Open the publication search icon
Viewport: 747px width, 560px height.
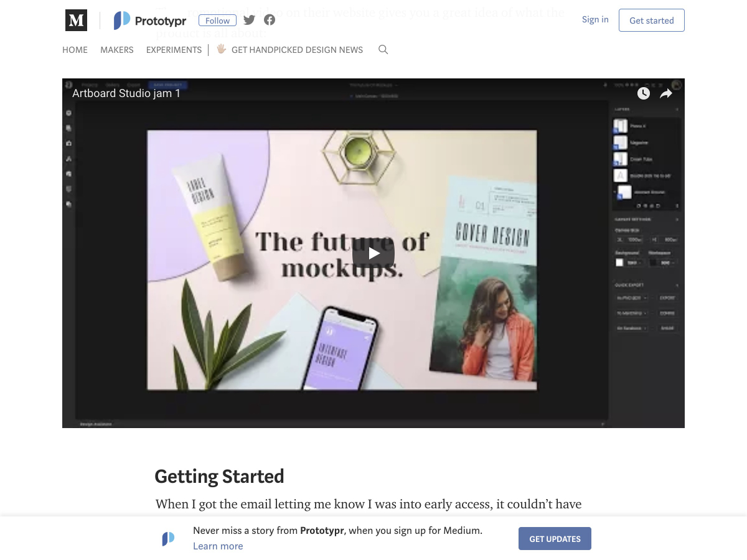pyautogui.click(x=383, y=50)
